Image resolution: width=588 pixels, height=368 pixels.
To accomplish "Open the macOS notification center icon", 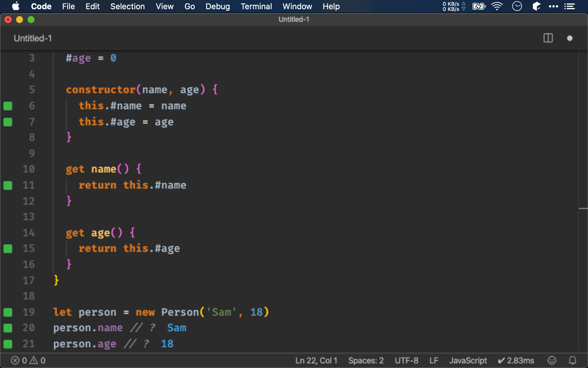I will [x=570, y=6].
